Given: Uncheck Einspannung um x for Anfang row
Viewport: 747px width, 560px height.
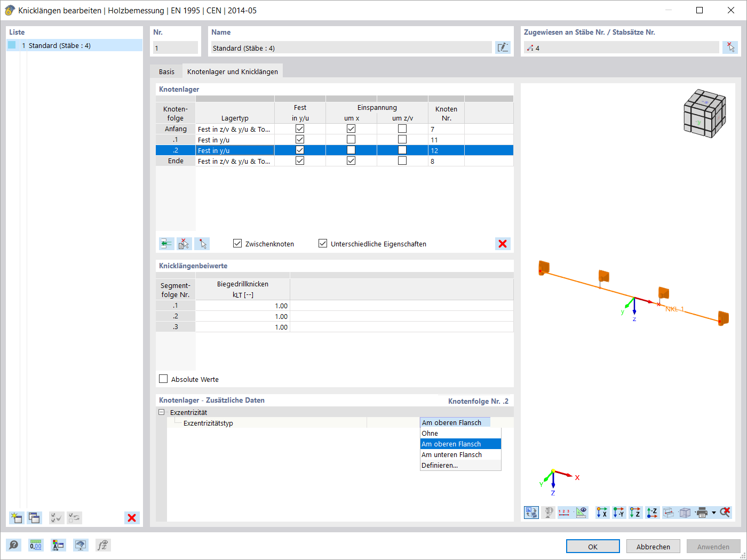Looking at the screenshot, I should [351, 129].
